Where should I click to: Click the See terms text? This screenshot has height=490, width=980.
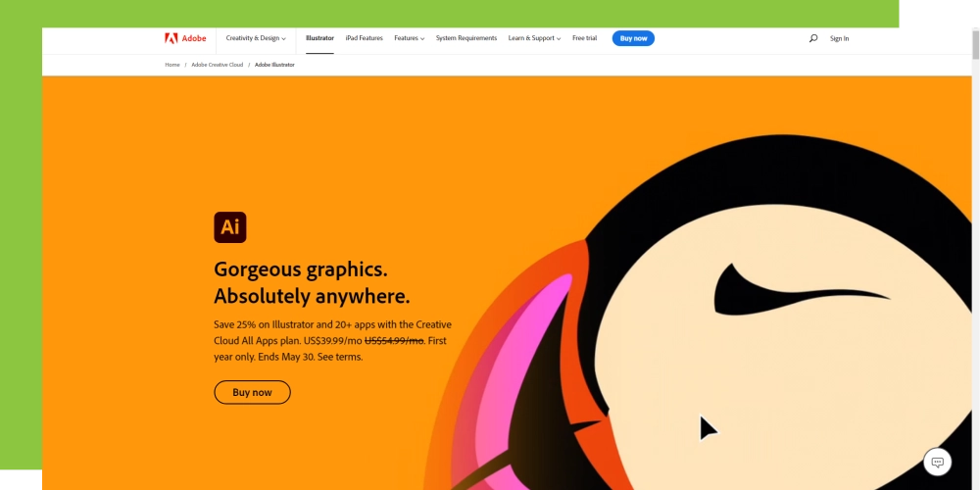click(x=340, y=357)
